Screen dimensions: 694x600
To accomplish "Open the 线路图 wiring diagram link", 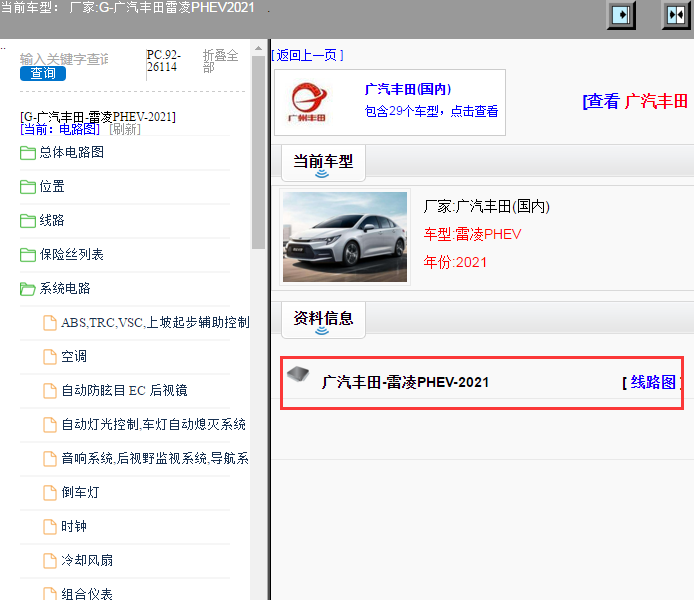I will [x=653, y=382].
